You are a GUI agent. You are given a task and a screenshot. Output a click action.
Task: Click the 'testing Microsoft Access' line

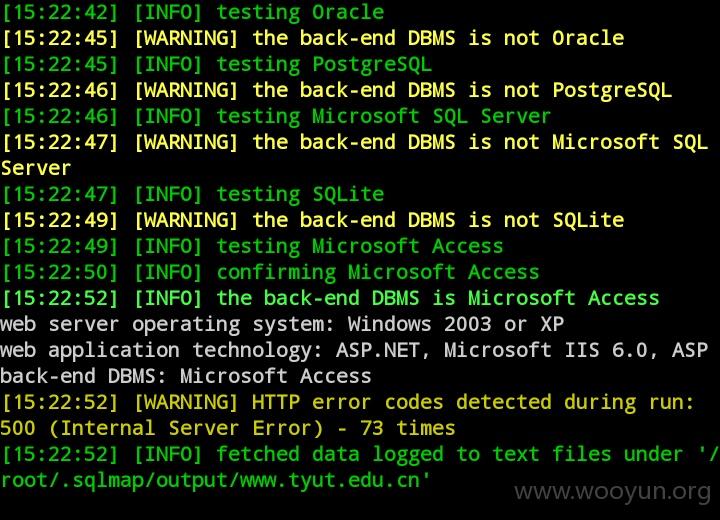coord(253,246)
